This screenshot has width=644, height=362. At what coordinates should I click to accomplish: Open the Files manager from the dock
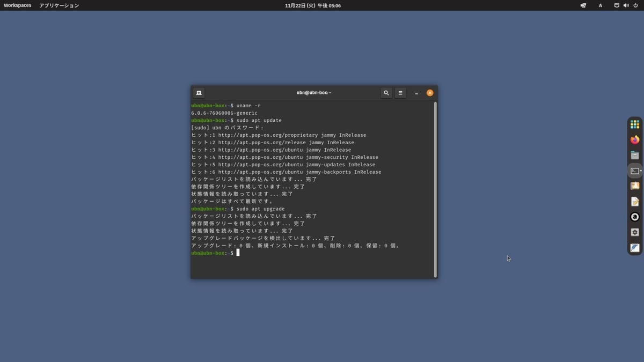(x=635, y=156)
